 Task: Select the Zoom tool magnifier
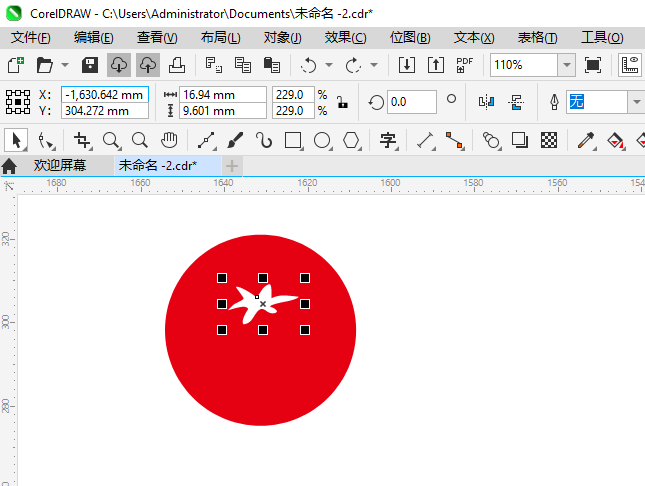(x=111, y=140)
